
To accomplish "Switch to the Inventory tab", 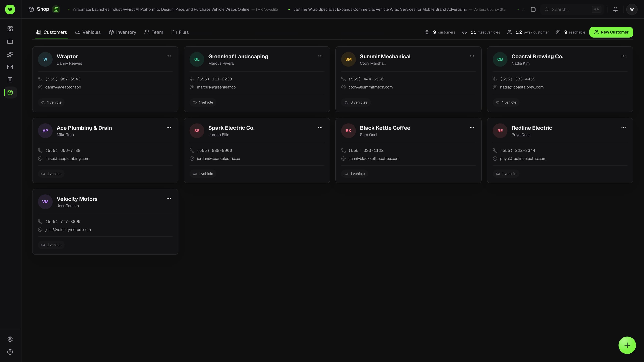I will [x=122, y=32].
